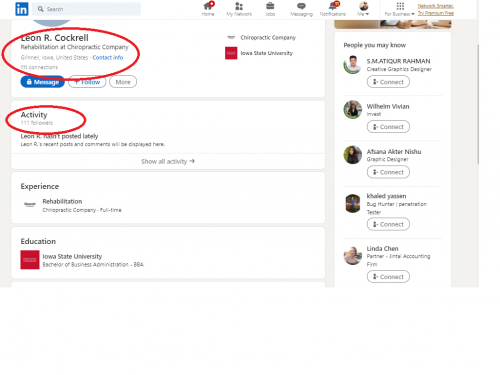
Task: Click Rehabilitation experience entry title
Action: click(62, 201)
